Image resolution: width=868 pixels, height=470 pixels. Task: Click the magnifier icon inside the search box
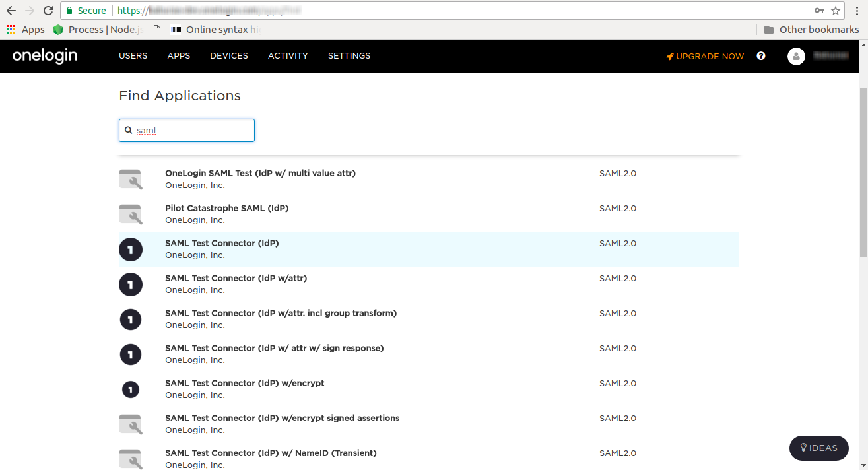[x=129, y=130]
